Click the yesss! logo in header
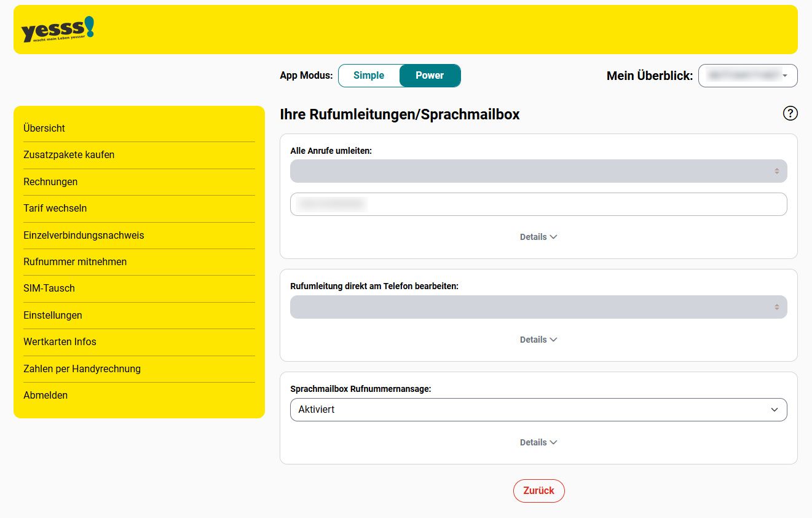This screenshot has height=518, width=812. [x=58, y=30]
